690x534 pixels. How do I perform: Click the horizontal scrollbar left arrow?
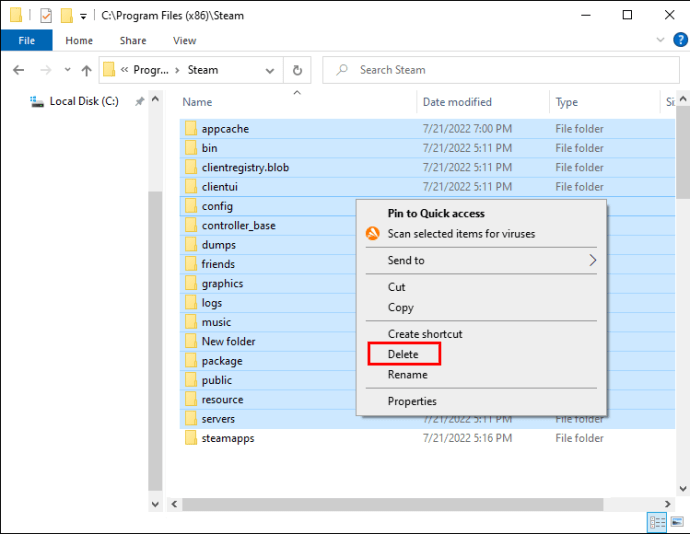(x=174, y=504)
